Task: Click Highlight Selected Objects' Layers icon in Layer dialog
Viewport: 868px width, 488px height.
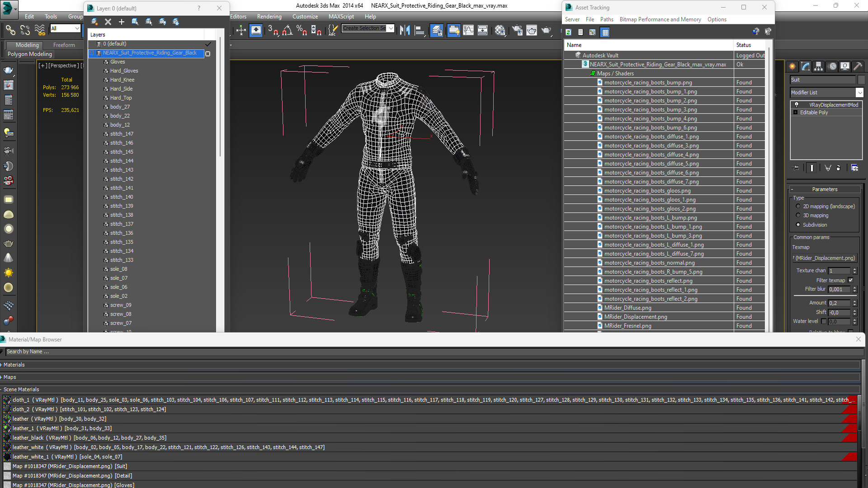Action: (149, 22)
